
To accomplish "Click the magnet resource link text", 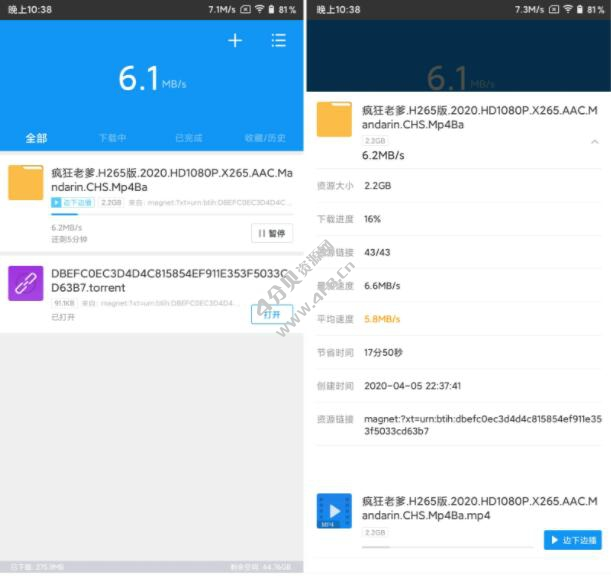I will pyautogui.click(x=482, y=425).
